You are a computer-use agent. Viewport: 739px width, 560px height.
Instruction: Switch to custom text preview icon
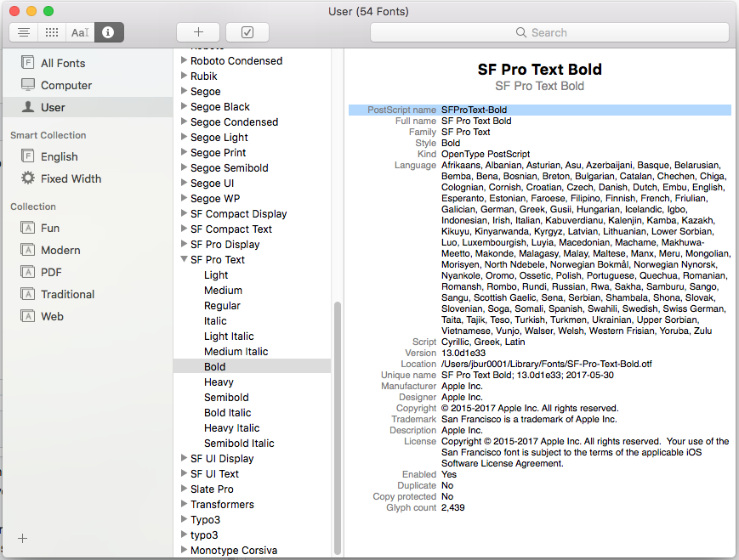tap(80, 32)
